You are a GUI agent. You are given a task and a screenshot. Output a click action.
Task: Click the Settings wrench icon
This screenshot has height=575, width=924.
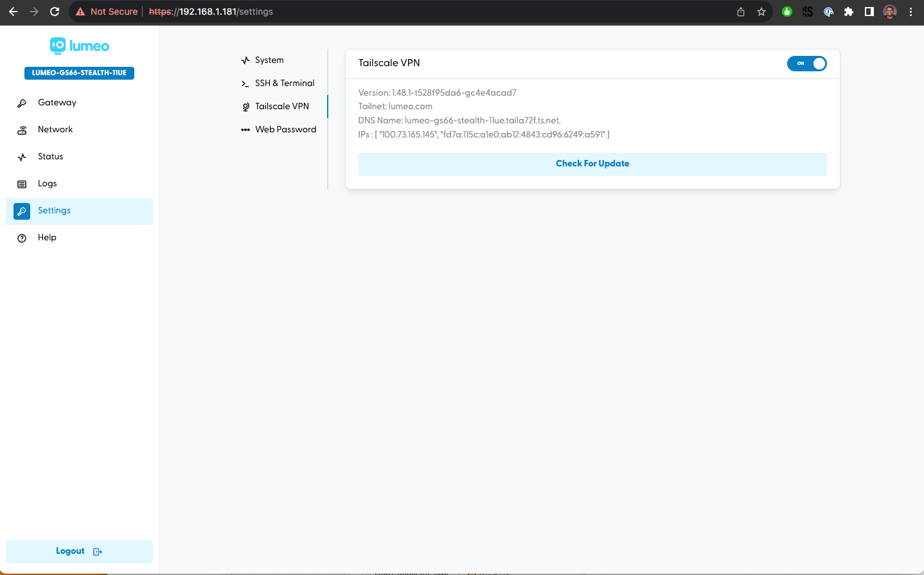tap(22, 211)
